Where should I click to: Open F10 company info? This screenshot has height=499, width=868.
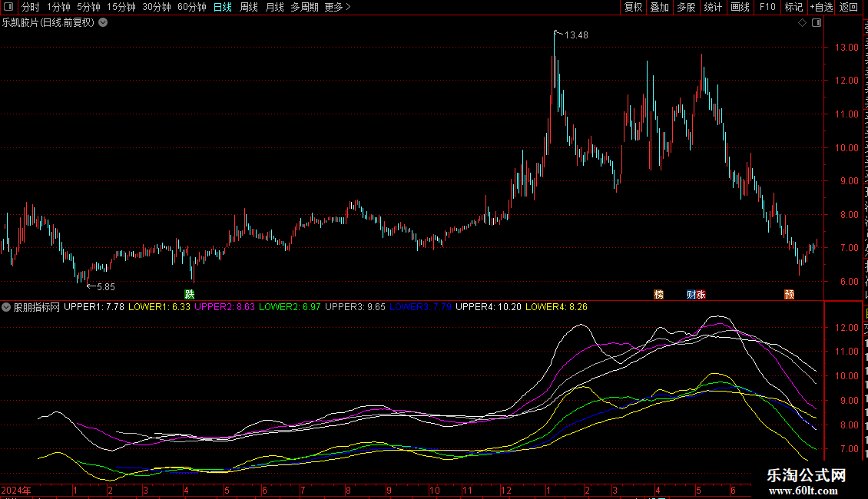(x=767, y=7)
